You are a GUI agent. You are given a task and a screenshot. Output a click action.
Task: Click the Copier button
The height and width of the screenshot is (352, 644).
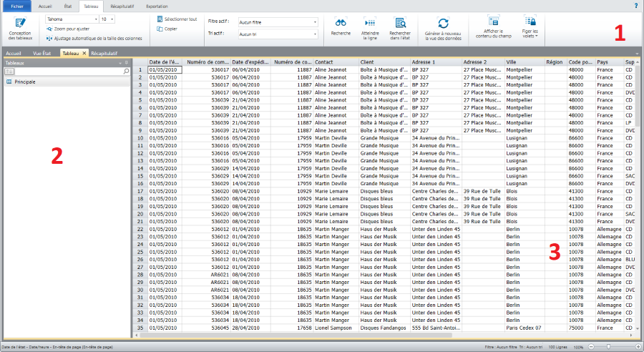coord(170,29)
